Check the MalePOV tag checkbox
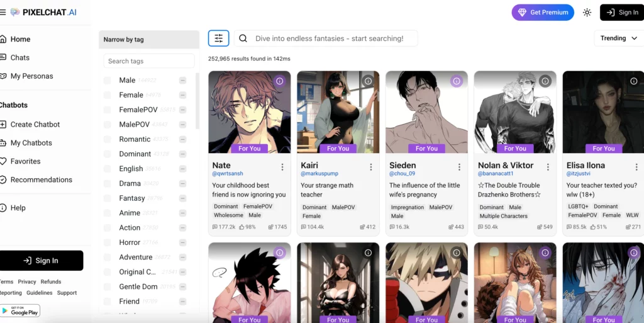The image size is (644, 323). (x=107, y=125)
